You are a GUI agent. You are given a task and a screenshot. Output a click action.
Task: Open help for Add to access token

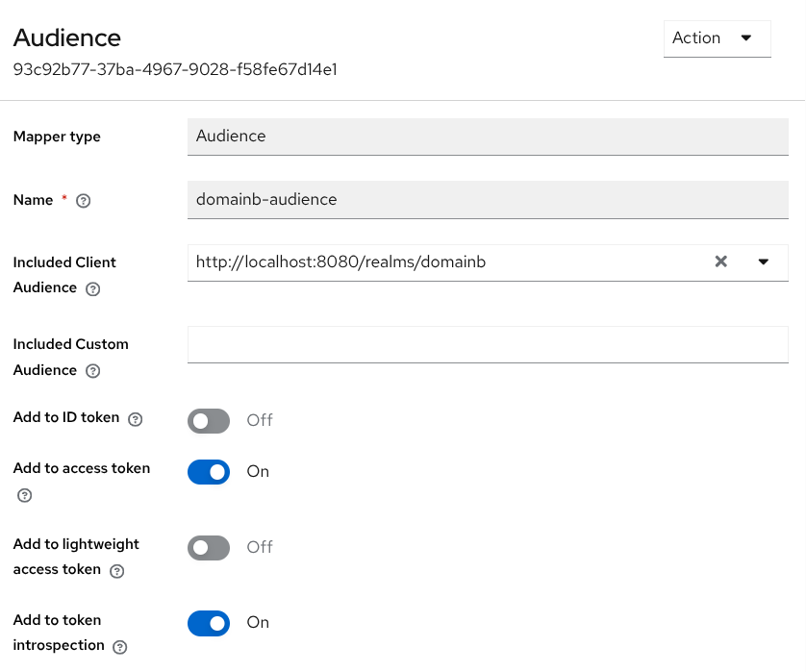[x=24, y=495]
